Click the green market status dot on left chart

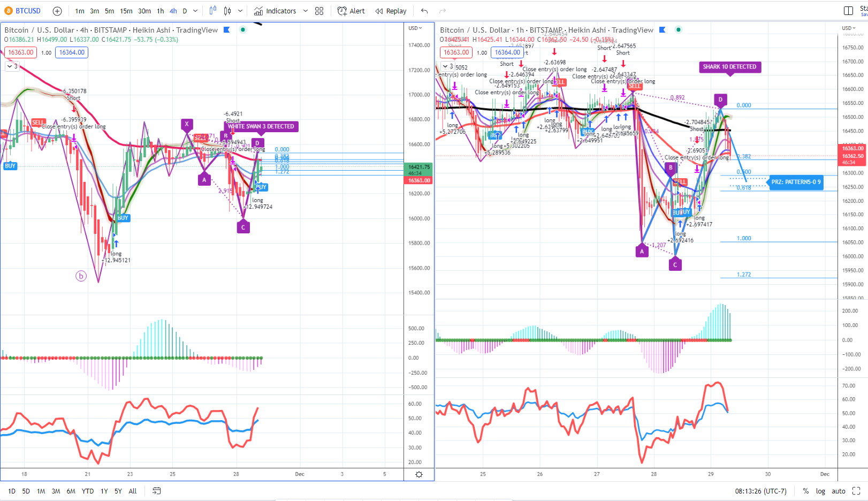[x=243, y=30]
